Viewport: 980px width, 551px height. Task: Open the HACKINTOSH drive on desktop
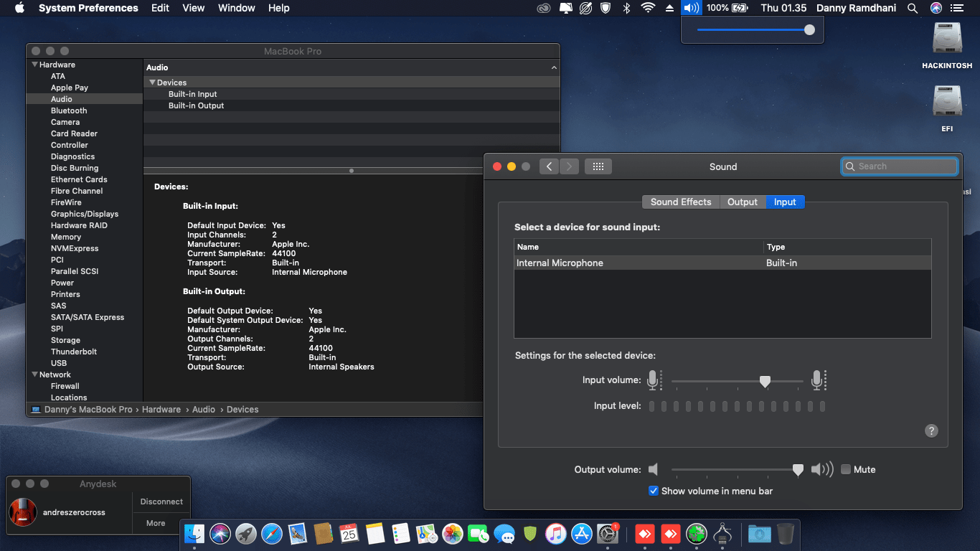(947, 45)
